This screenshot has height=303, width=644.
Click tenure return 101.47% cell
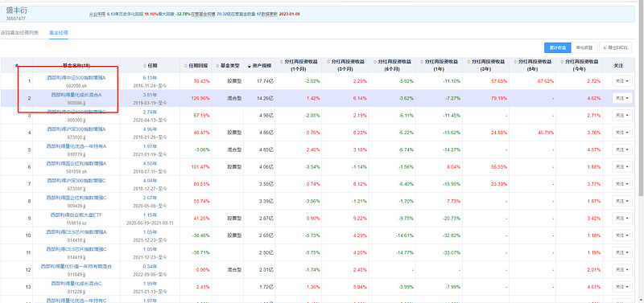coord(200,167)
